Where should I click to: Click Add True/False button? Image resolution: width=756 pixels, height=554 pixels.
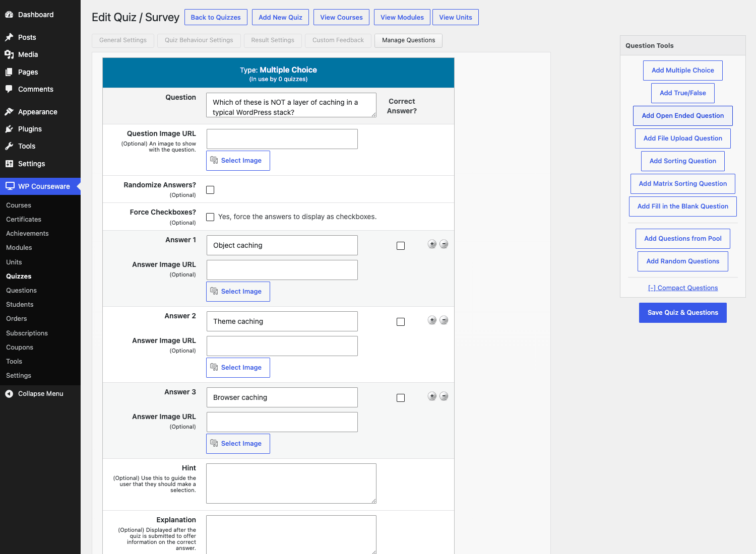click(683, 93)
